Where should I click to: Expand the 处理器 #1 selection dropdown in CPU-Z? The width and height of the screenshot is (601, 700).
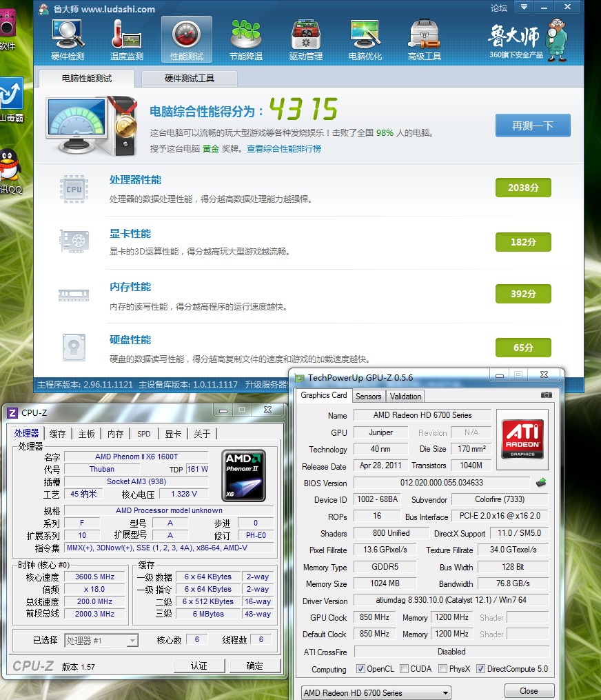132,641
